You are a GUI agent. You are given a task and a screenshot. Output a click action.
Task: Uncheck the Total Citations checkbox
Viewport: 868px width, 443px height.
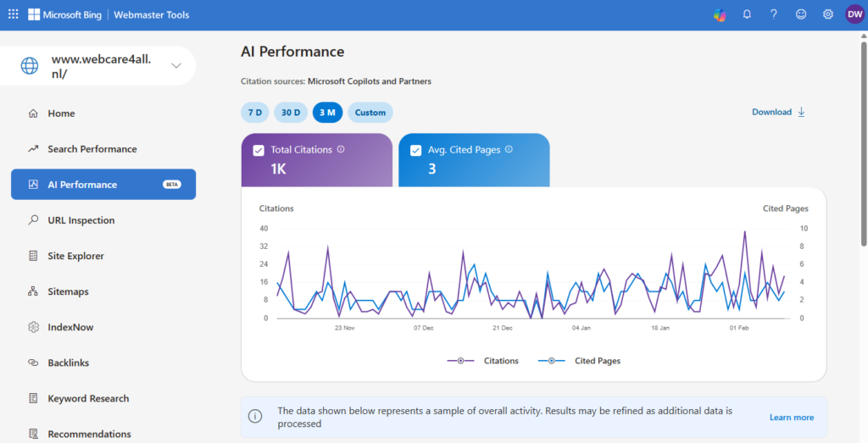pyautogui.click(x=259, y=151)
